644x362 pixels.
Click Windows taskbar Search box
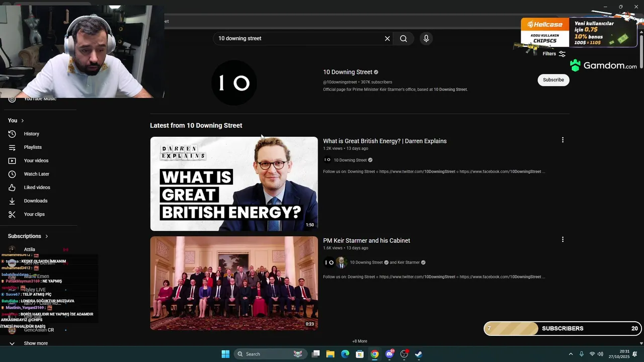[270, 354]
